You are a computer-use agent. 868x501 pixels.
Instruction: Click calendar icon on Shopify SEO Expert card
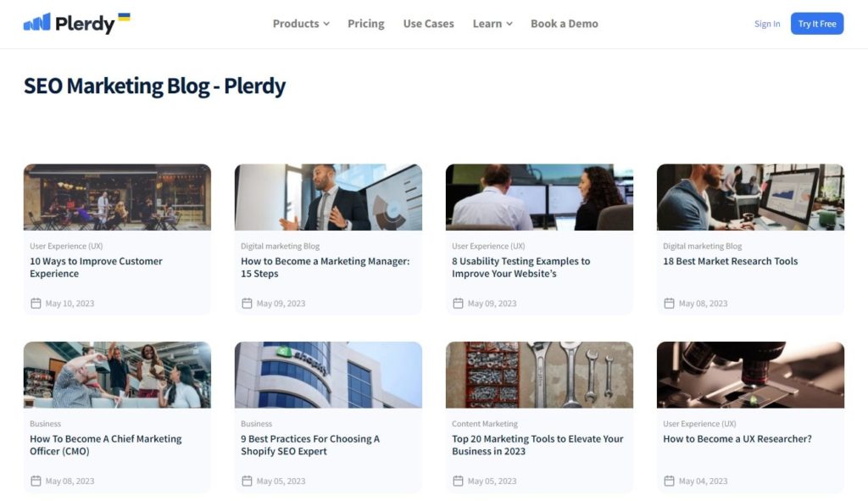click(x=247, y=482)
